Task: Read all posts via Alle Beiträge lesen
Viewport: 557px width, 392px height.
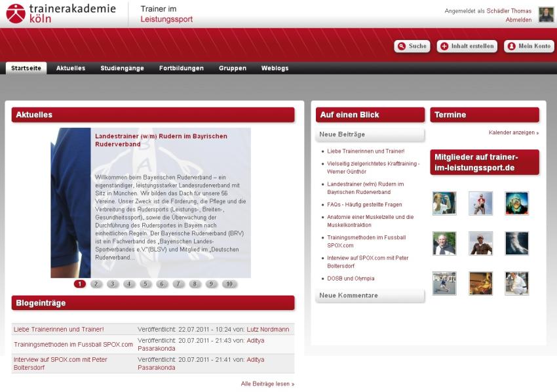Action: [267, 383]
